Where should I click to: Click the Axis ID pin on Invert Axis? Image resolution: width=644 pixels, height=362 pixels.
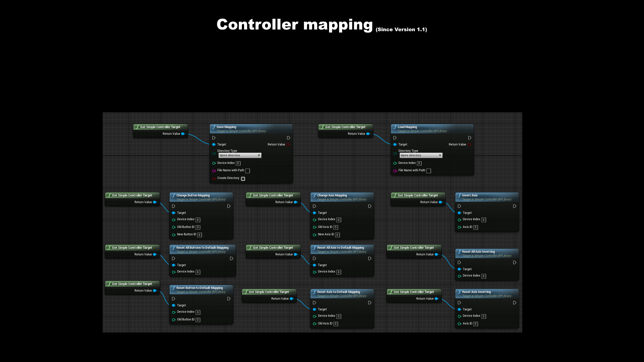pos(460,227)
